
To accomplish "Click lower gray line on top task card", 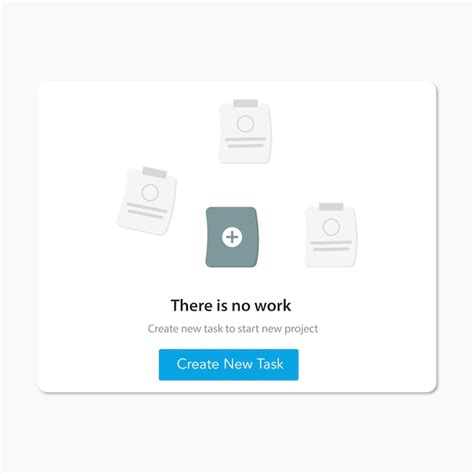I will (x=246, y=146).
